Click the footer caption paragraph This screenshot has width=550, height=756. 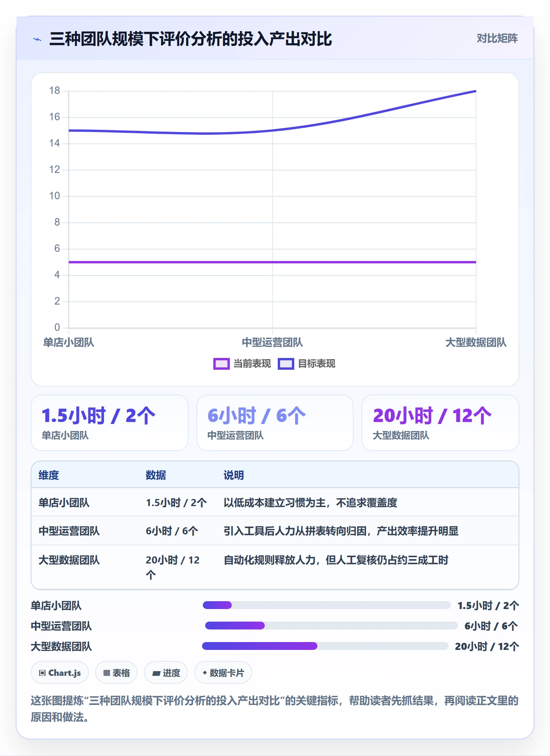coord(275,709)
